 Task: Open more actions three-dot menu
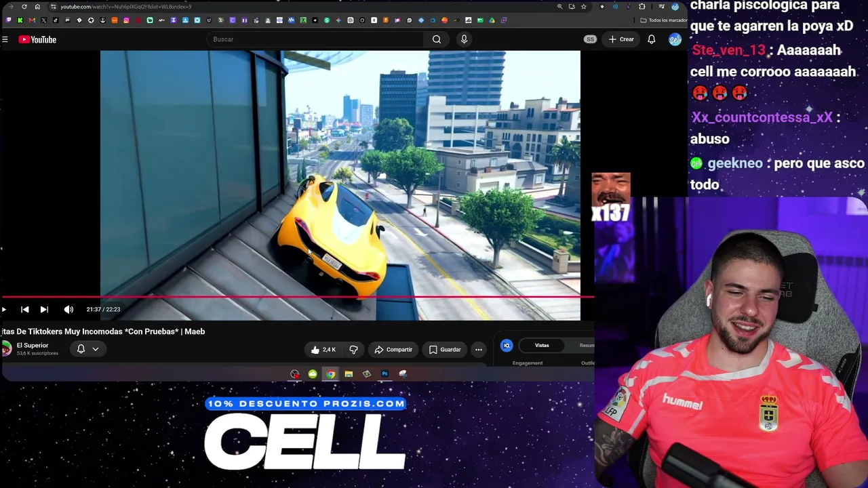pos(479,350)
